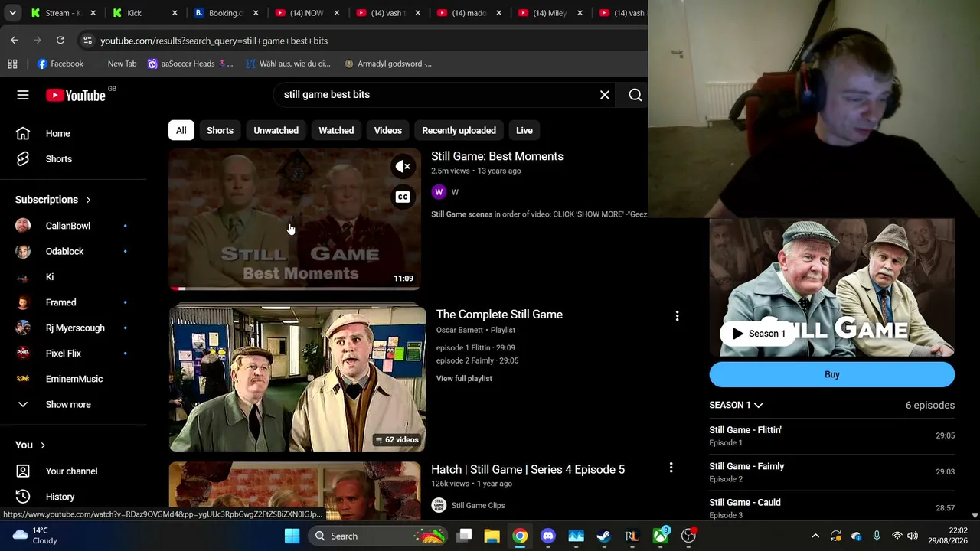Open The Complete Still Game playlist thumbnail

(x=297, y=379)
